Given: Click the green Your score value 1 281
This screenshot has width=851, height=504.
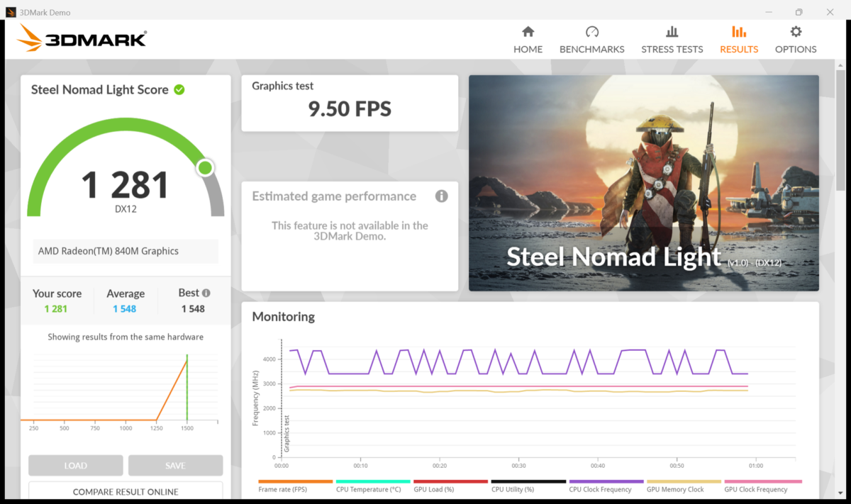Looking at the screenshot, I should coord(56,309).
